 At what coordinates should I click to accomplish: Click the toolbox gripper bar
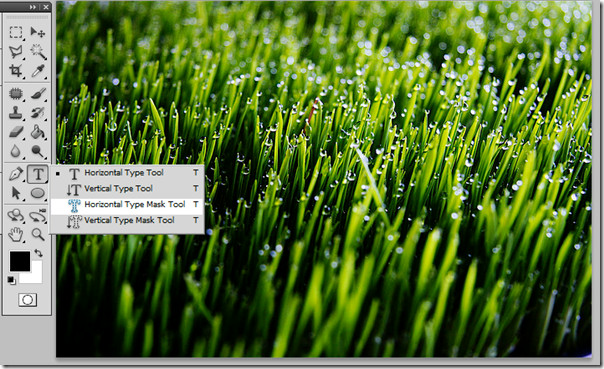tap(27, 17)
